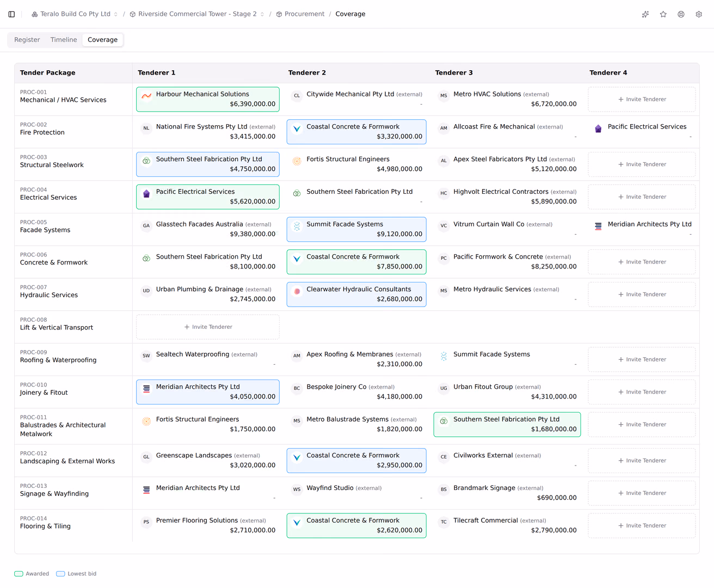
Task: Click Summit Facade Systems icon in PROC-009
Action: [444, 356]
